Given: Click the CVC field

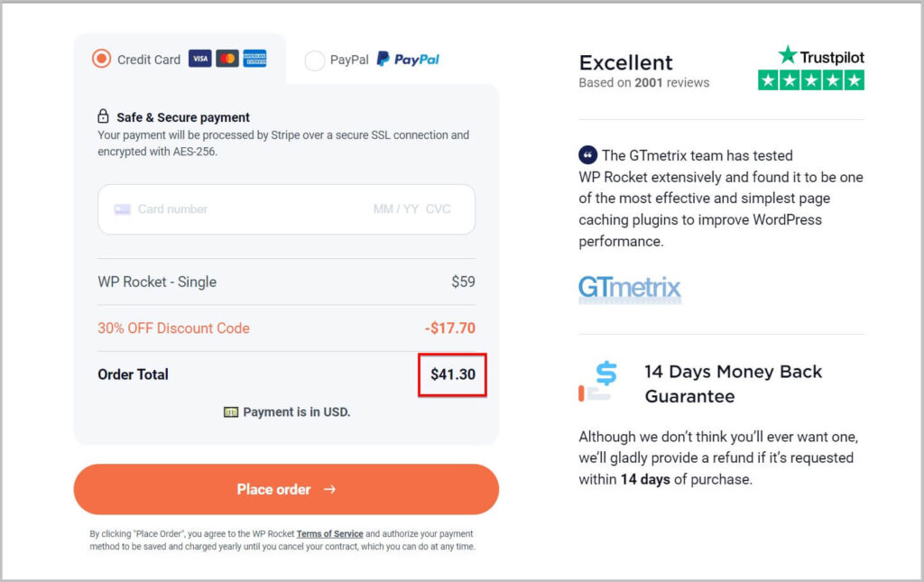Looking at the screenshot, I should (x=439, y=209).
